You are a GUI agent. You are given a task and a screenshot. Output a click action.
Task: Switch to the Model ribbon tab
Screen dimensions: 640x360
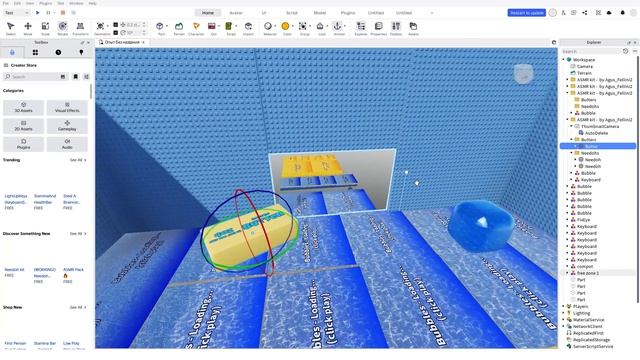pyautogui.click(x=320, y=13)
